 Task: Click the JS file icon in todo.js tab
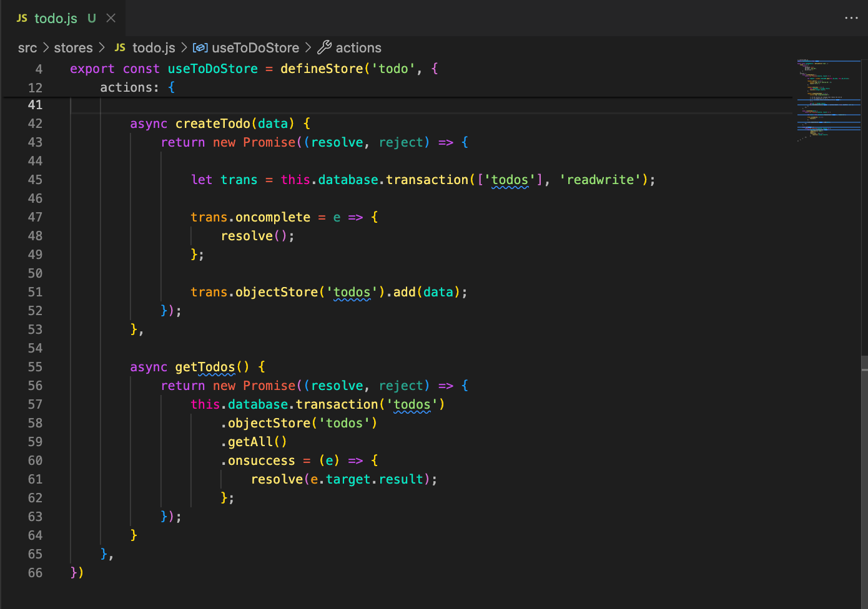(x=22, y=18)
